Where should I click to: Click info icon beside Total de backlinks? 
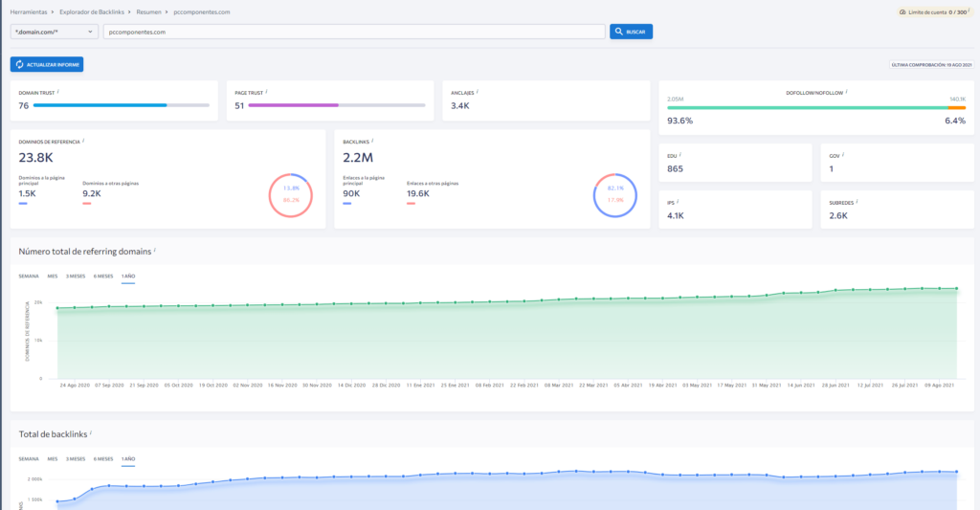tap(91, 432)
